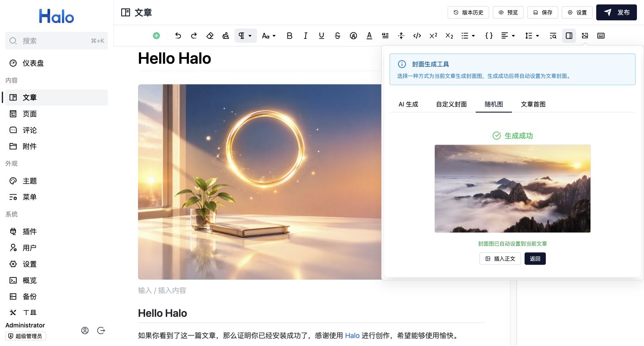
Task: Open the paragraph style dropdown
Action: click(245, 36)
